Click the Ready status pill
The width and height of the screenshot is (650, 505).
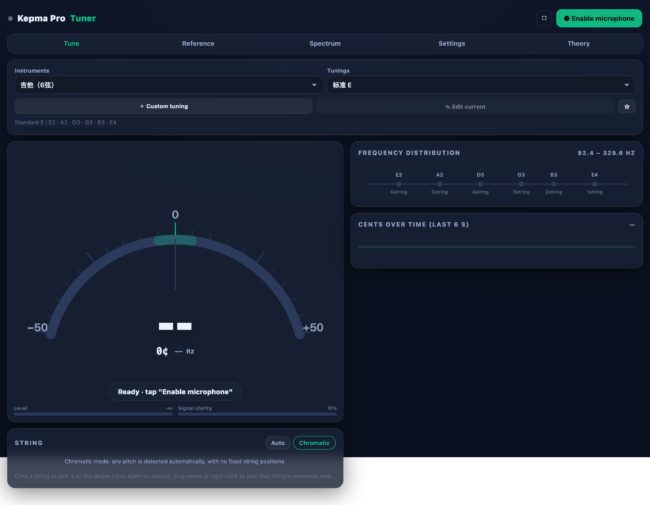pyautogui.click(x=175, y=392)
